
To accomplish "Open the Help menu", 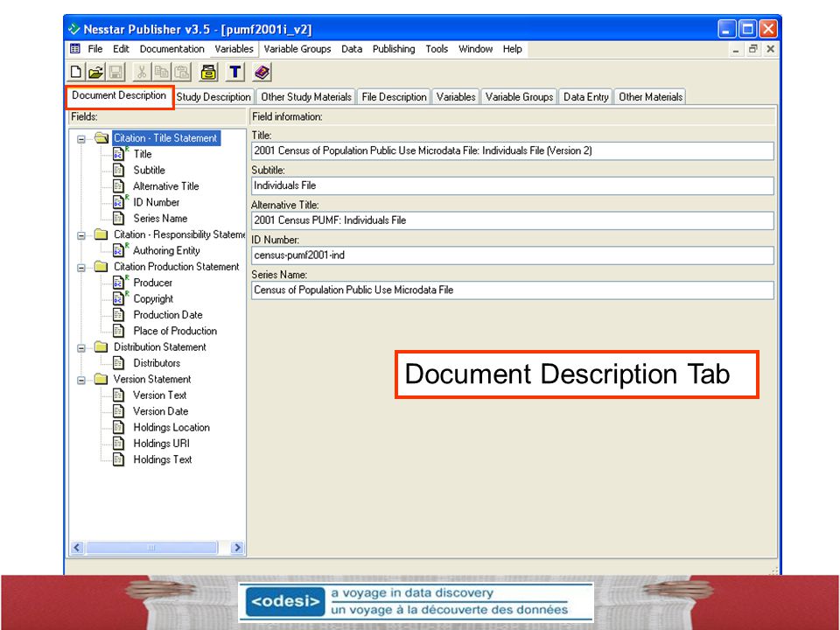I will 512,49.
